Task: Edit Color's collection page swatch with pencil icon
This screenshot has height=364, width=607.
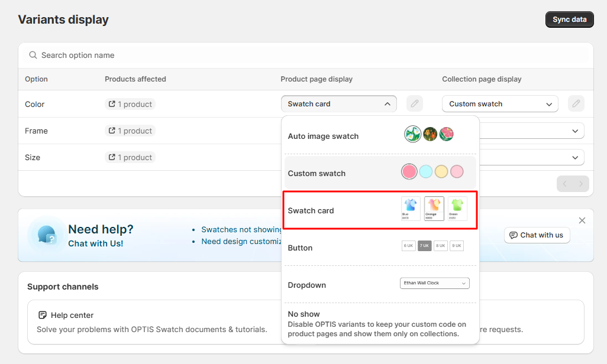Action: click(576, 103)
